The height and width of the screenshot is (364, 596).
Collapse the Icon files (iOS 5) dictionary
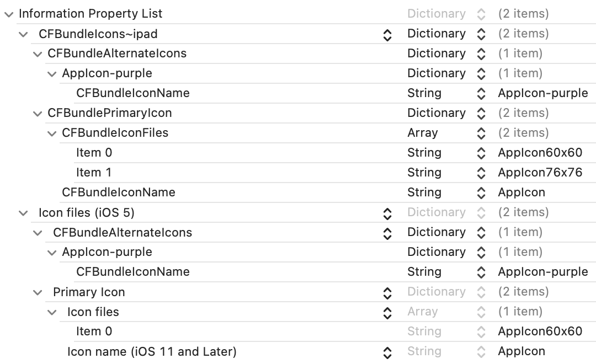click(x=23, y=213)
